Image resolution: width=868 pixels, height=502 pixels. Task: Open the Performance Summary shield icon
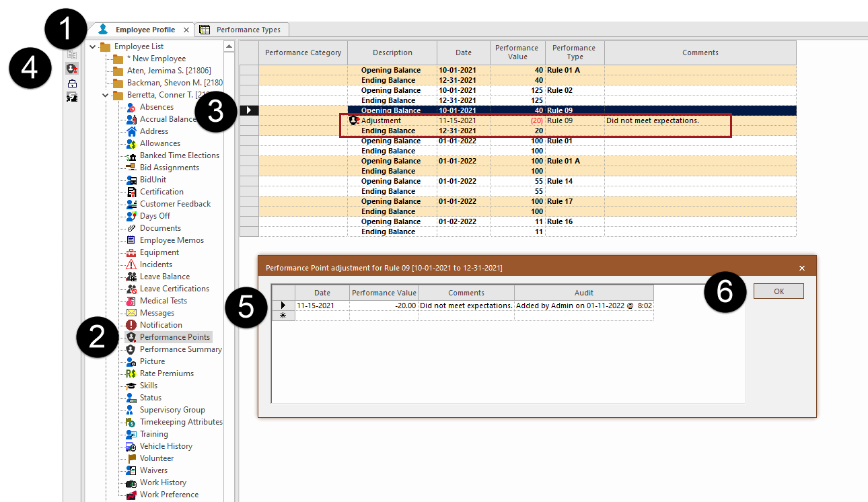click(132, 349)
